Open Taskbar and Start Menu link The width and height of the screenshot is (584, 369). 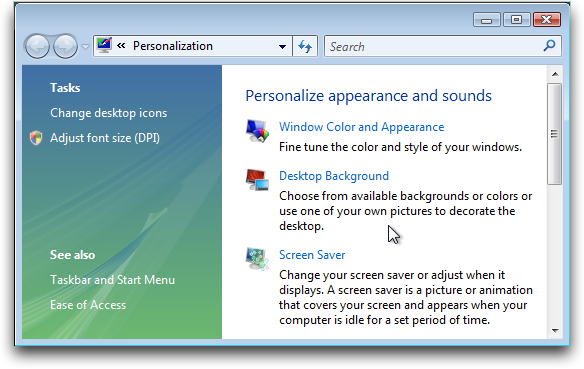[x=112, y=280]
